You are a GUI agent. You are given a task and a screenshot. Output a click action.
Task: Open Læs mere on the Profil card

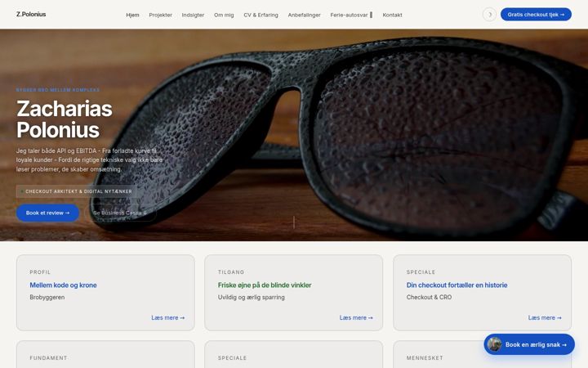[168, 317]
